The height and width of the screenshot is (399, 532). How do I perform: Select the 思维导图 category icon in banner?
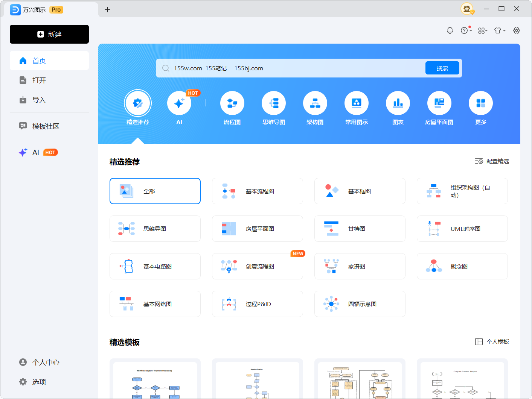coord(274,103)
